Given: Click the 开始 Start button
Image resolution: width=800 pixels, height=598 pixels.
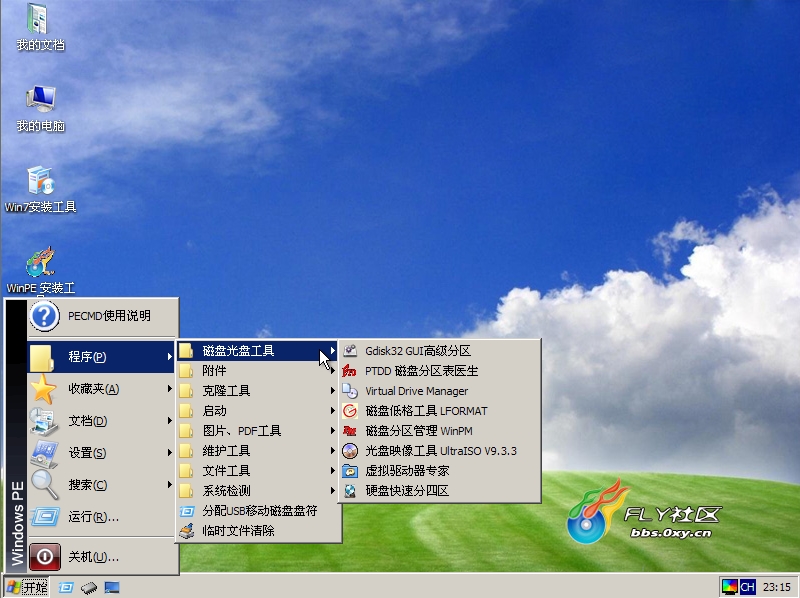Looking at the screenshot, I should (x=27, y=587).
